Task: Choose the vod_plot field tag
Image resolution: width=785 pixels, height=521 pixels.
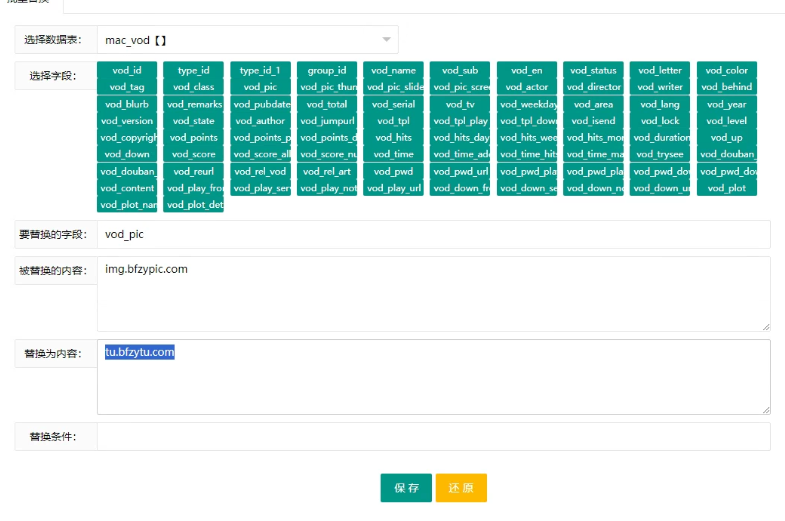Action: click(x=727, y=188)
